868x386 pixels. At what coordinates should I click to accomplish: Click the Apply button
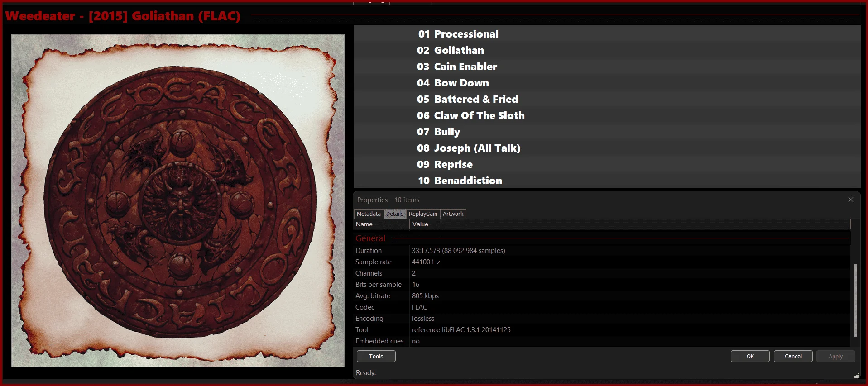(x=835, y=356)
